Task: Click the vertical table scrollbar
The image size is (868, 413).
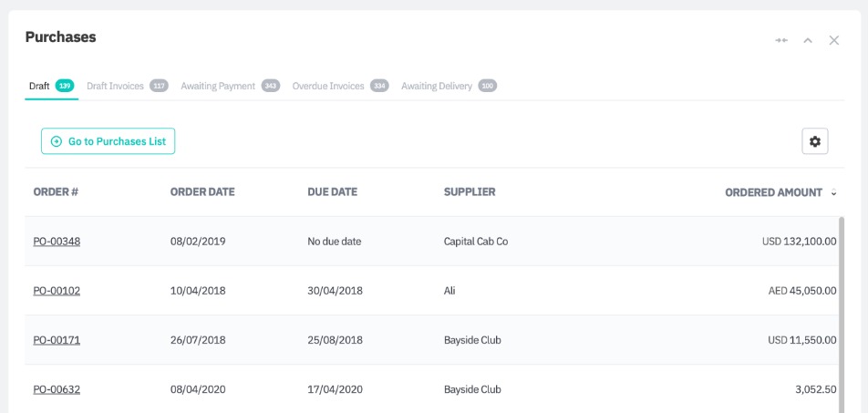Action: [841, 301]
